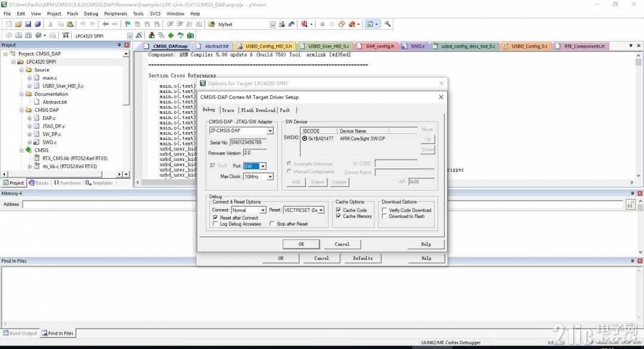Viewport: 644px width, 349px height.
Task: Open the SWO.c editor tab
Action: pyautogui.click(x=414, y=46)
